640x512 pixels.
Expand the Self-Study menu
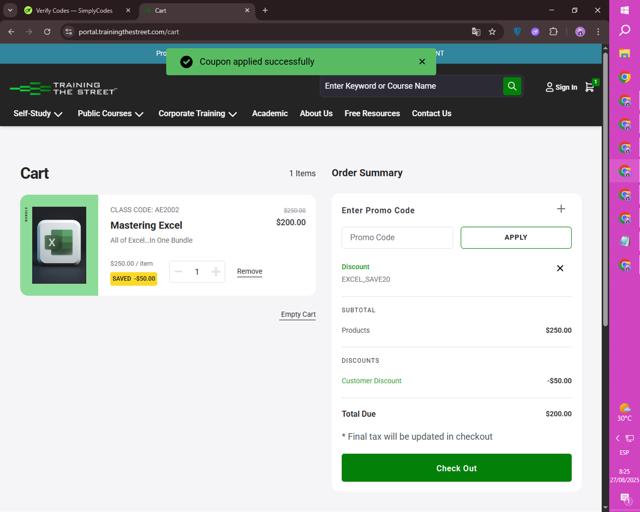(x=38, y=114)
